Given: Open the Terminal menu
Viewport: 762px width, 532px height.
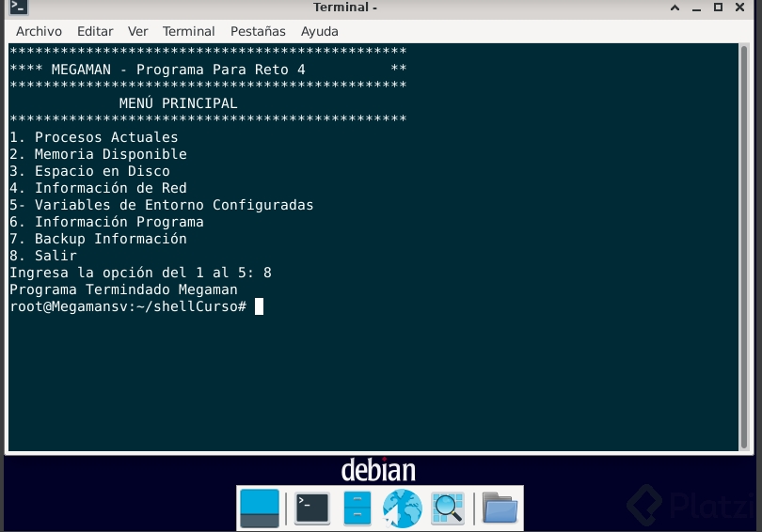Looking at the screenshot, I should pyautogui.click(x=188, y=32).
